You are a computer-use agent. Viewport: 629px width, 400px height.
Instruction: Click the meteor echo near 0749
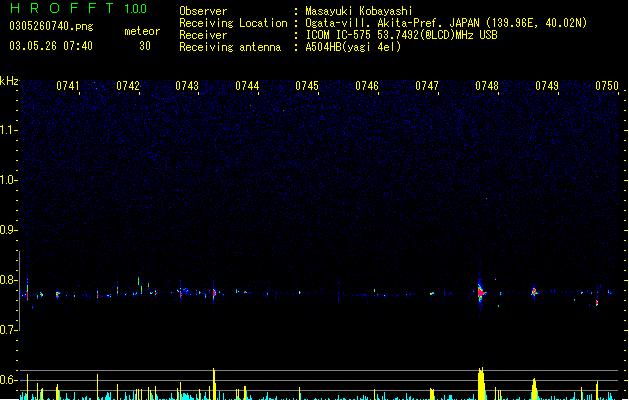point(534,292)
